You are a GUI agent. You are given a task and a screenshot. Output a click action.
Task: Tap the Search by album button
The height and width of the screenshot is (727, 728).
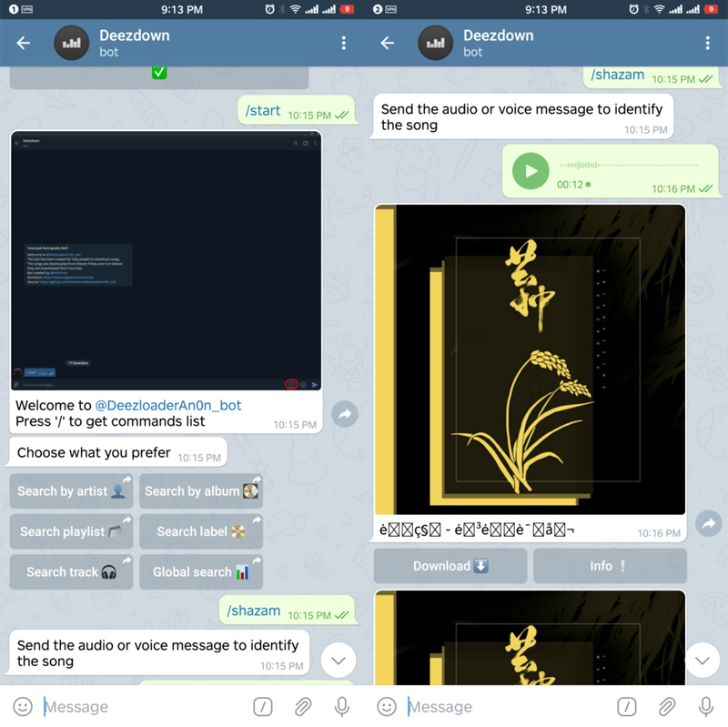(x=201, y=491)
